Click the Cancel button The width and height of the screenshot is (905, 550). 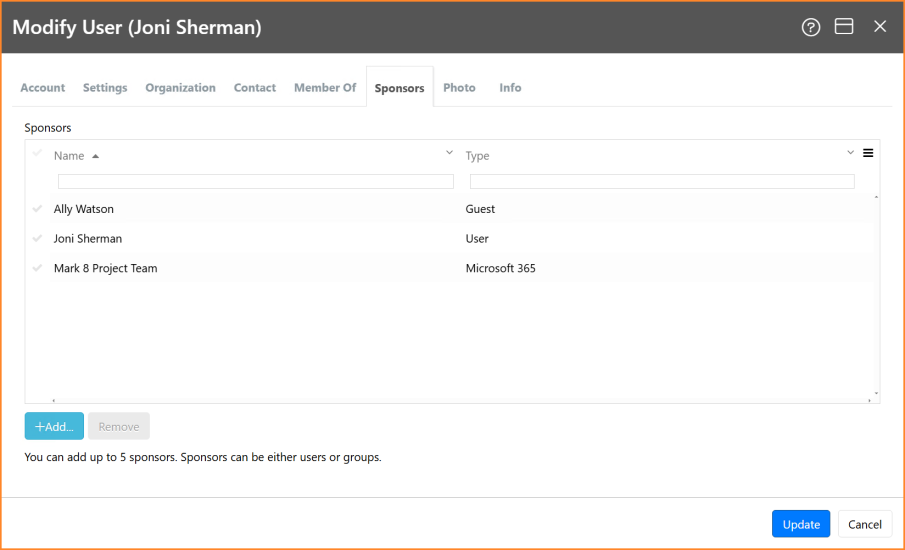tap(865, 524)
